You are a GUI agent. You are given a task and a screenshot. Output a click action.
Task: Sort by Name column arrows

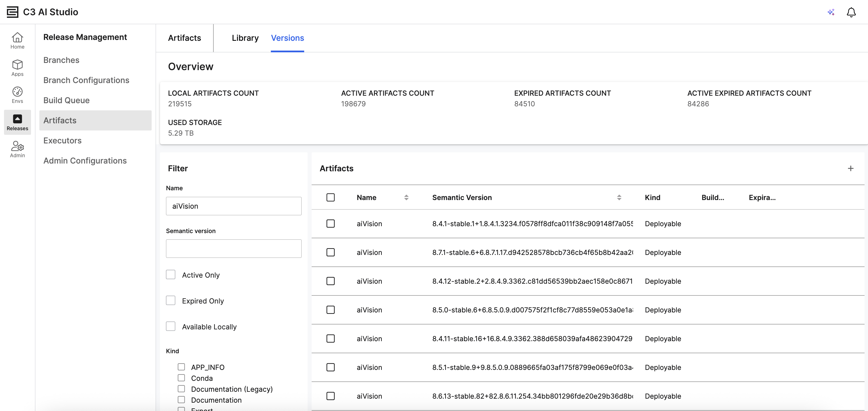pyautogui.click(x=406, y=197)
